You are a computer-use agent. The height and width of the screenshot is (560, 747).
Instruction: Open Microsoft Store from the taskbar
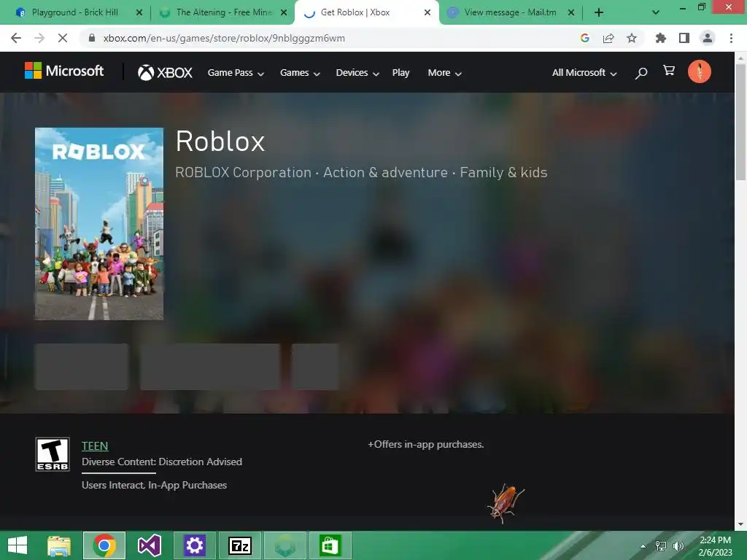click(x=330, y=545)
